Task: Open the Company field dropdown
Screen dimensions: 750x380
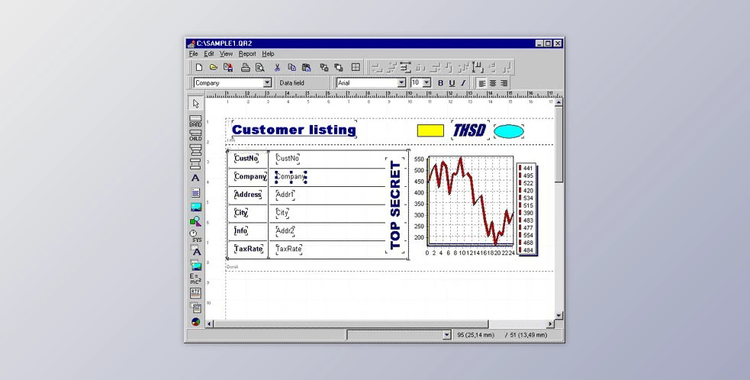Action: pos(267,83)
